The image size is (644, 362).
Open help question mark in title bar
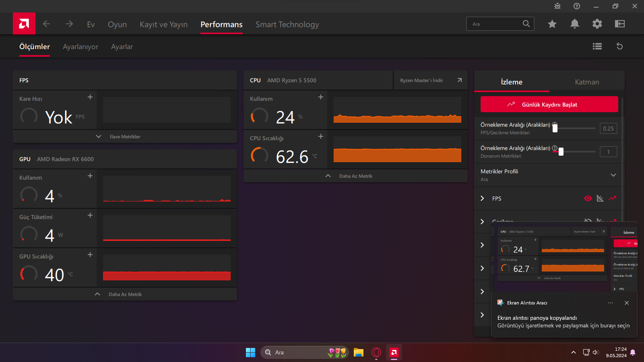tap(577, 6)
